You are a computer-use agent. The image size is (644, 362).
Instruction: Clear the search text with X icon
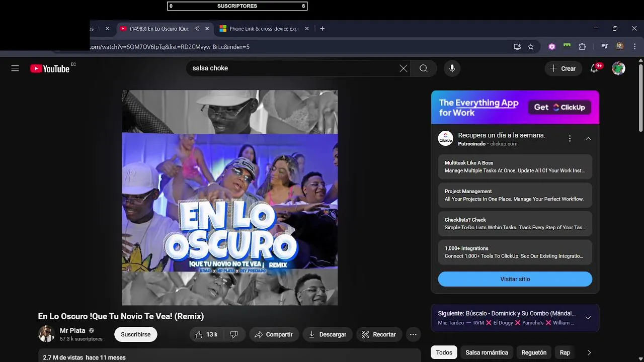pyautogui.click(x=404, y=68)
